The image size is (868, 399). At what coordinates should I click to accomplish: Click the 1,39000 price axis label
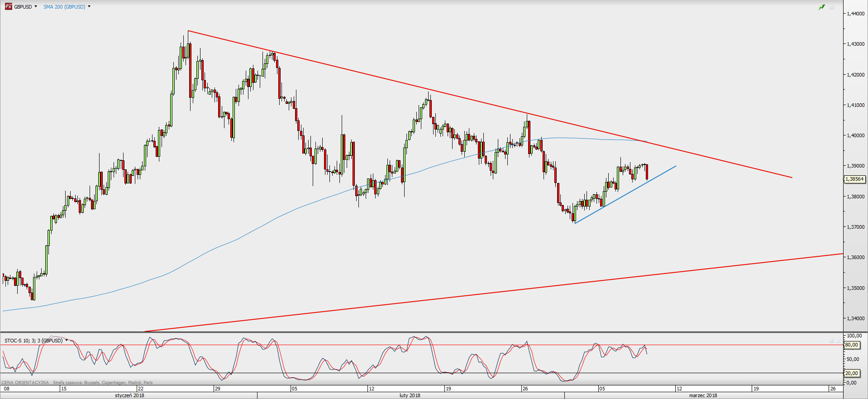click(x=855, y=166)
